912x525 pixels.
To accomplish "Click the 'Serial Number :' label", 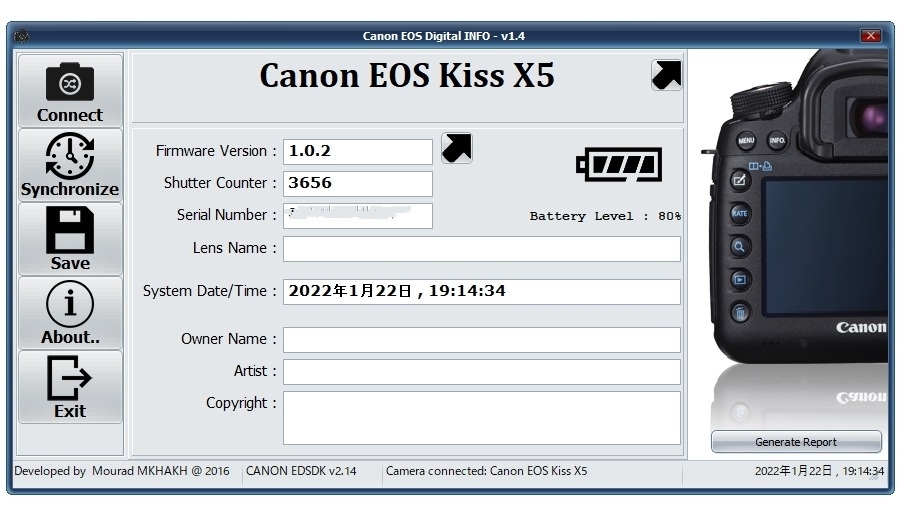I will [x=226, y=215].
